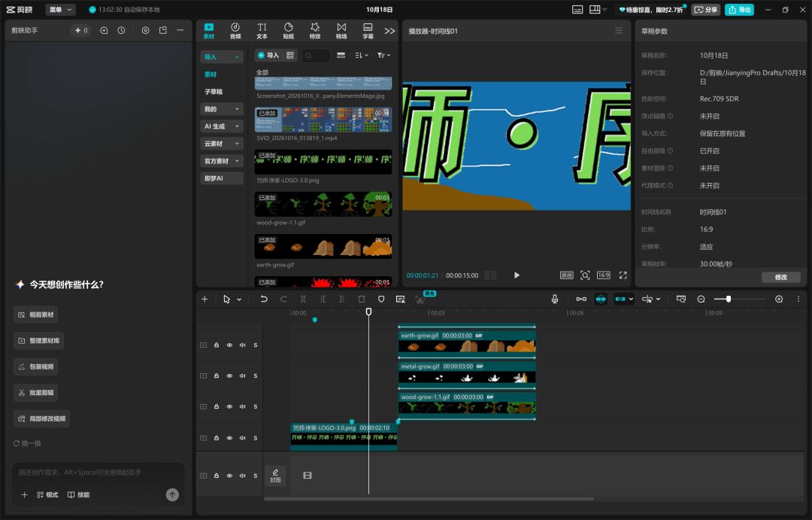Expand the 官方素材 section
This screenshot has height=520, width=812.
[222, 161]
